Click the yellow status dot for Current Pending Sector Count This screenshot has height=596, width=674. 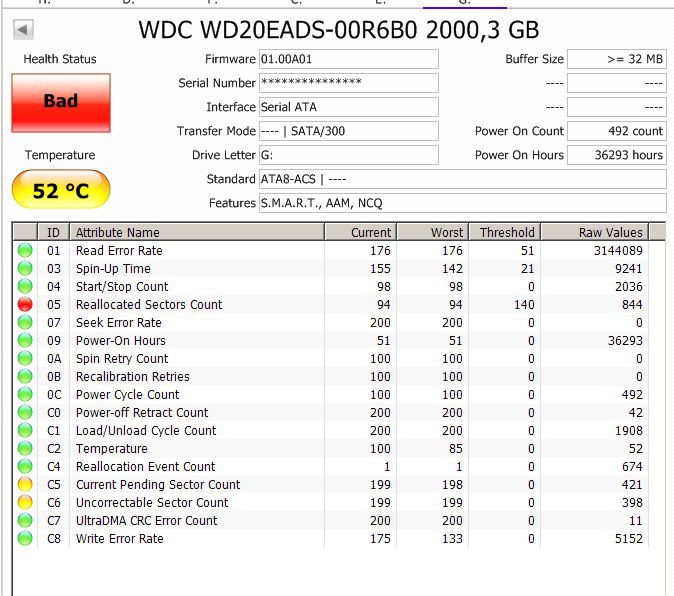point(25,485)
